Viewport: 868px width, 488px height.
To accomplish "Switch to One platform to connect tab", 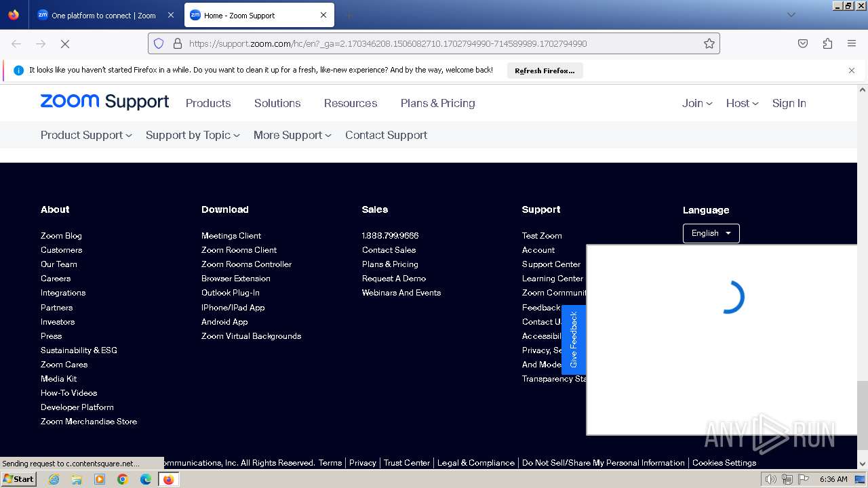I will point(105,15).
